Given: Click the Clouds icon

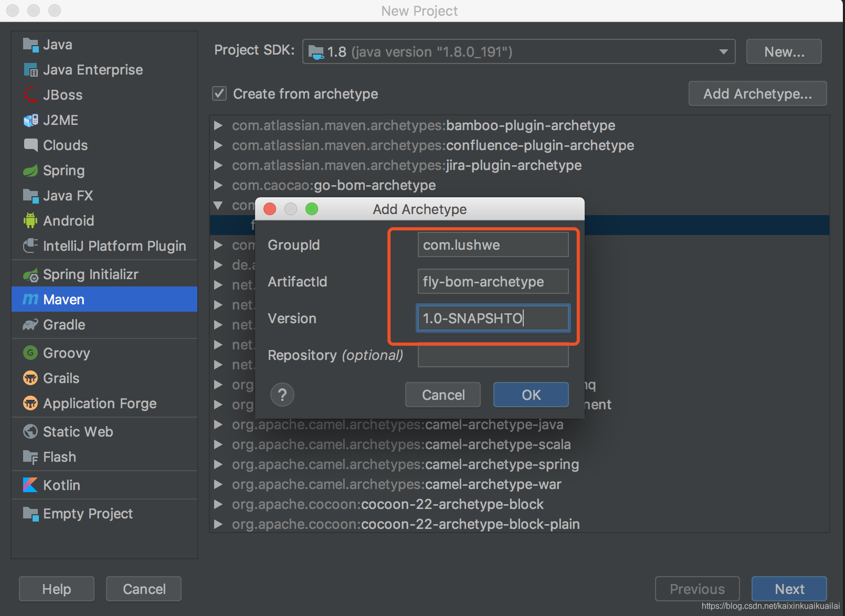Looking at the screenshot, I should coord(30,145).
